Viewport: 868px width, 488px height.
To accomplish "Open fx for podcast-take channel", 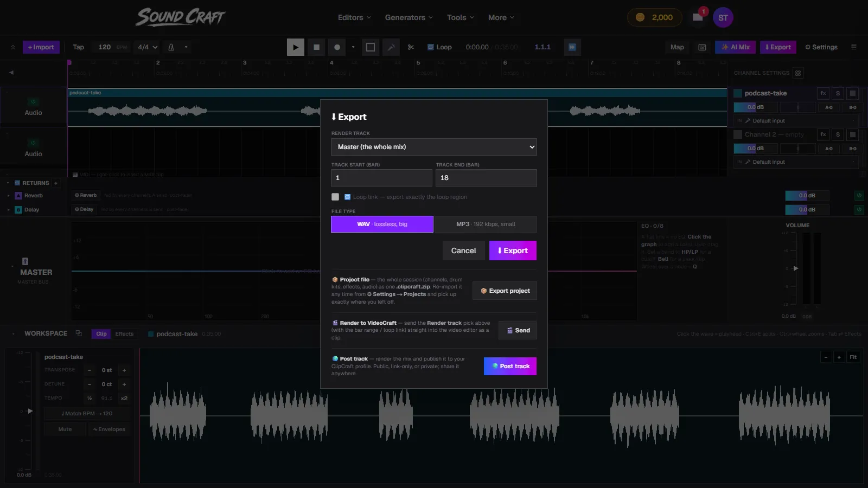I will click(x=823, y=93).
